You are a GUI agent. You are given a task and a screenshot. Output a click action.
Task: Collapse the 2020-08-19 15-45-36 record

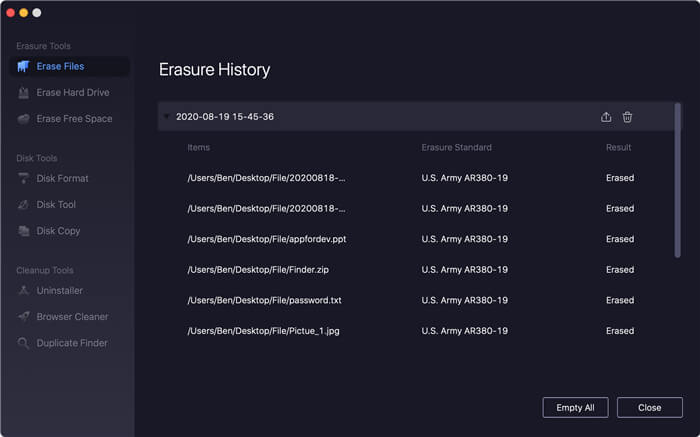pyautogui.click(x=167, y=117)
